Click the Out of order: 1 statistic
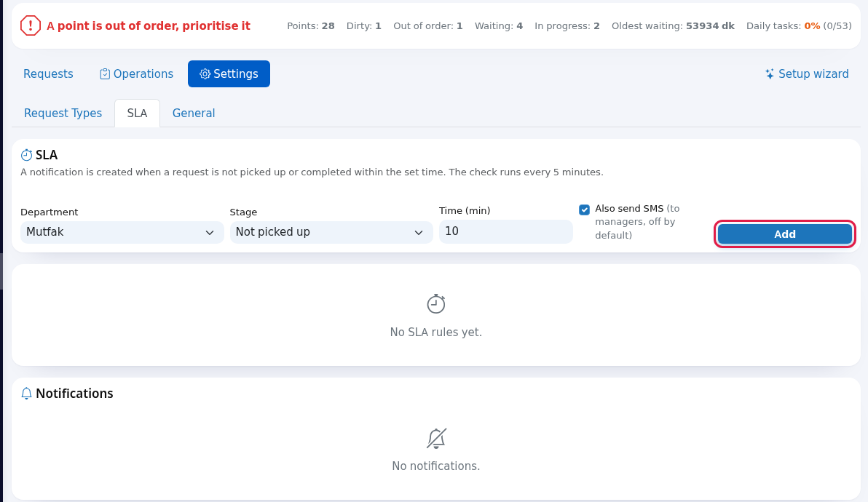 pyautogui.click(x=428, y=26)
